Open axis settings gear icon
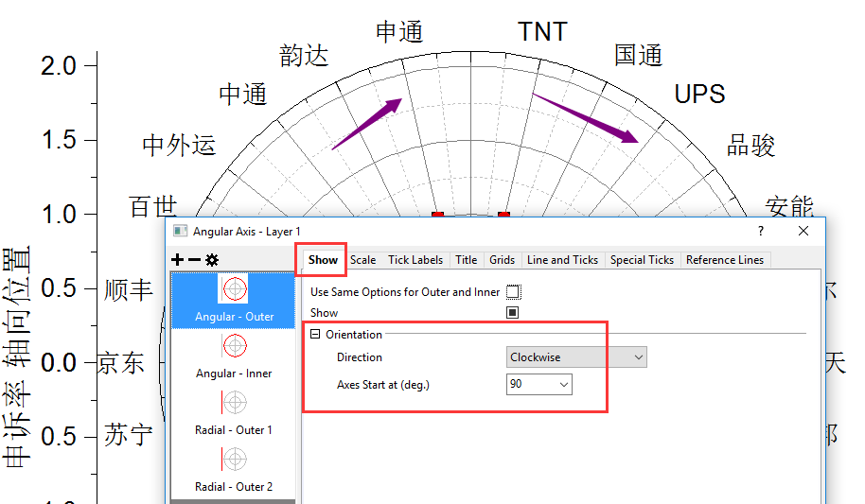Image resolution: width=865 pixels, height=504 pixels. click(212, 260)
